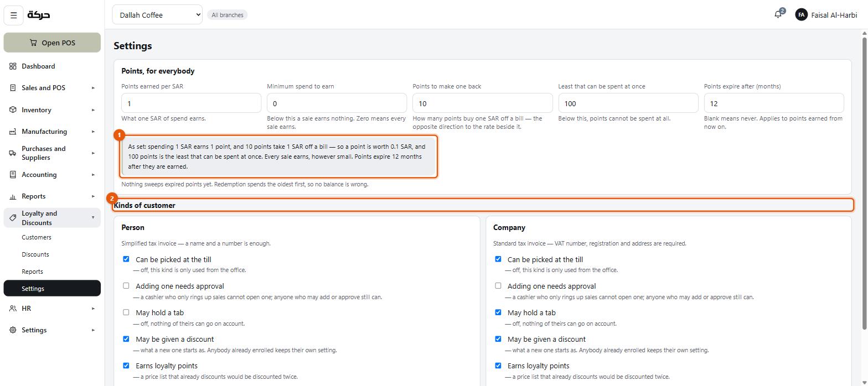Click the Manufacturing factory icon
Image resolution: width=868 pixels, height=386 pixels.
point(13,132)
